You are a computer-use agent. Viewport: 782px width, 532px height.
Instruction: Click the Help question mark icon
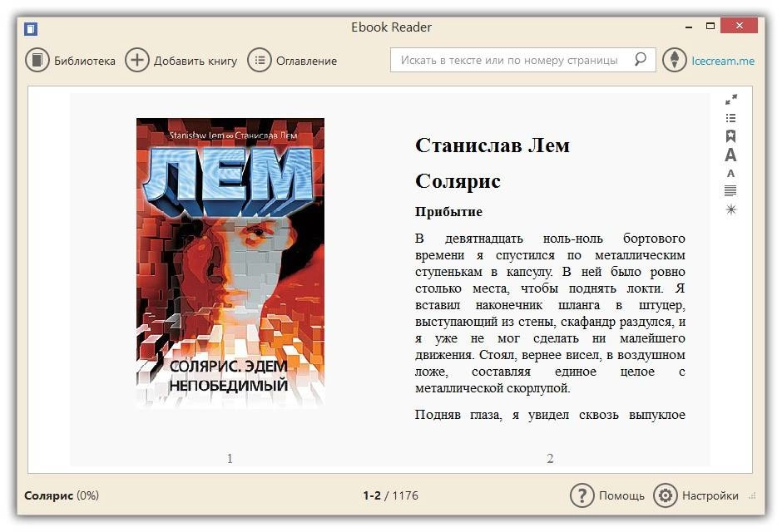tap(582, 495)
